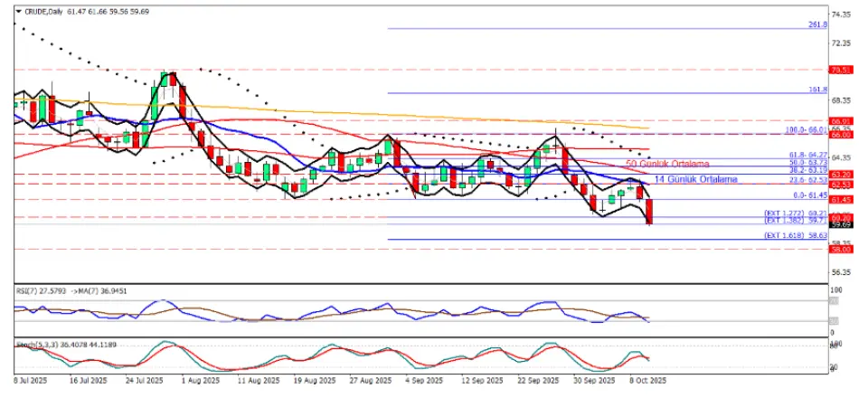Click the last red candlestick on the chart

tap(649, 212)
